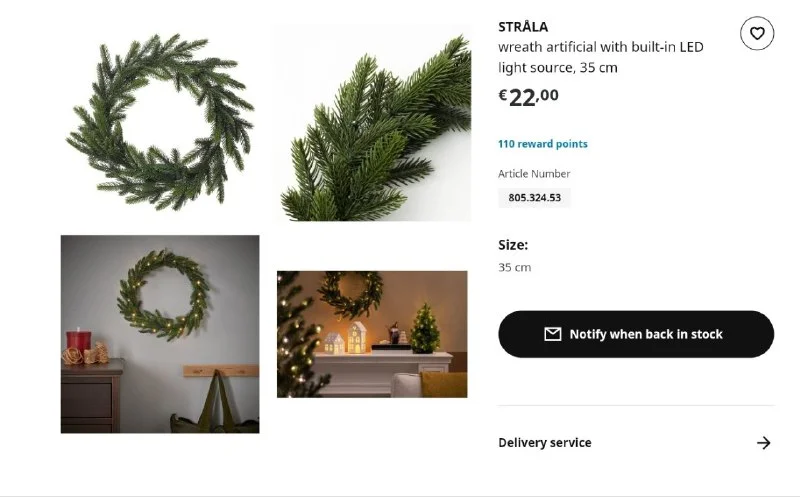Click the Delivery service arrow icon

coord(764,443)
